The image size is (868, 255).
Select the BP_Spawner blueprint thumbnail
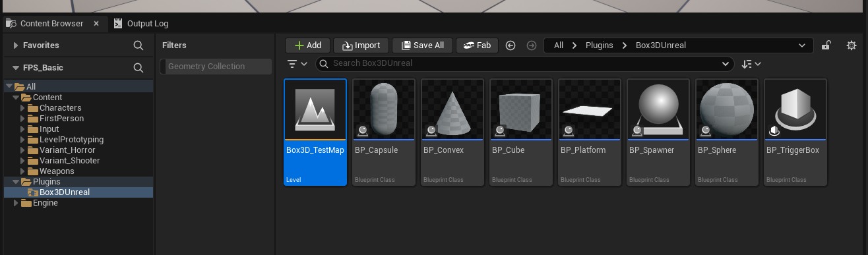658,109
